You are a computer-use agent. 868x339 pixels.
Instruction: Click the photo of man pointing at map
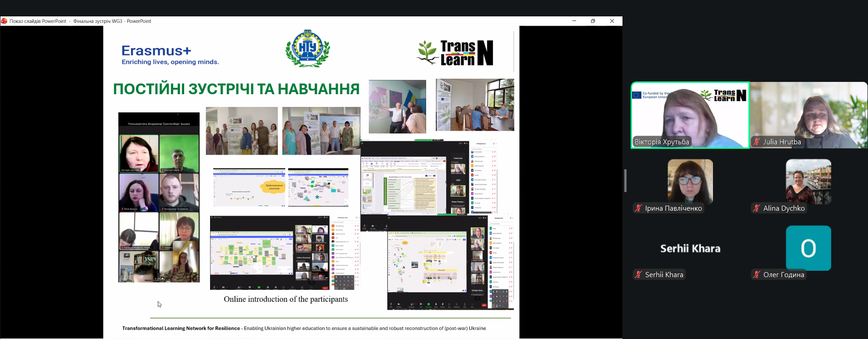click(x=397, y=106)
